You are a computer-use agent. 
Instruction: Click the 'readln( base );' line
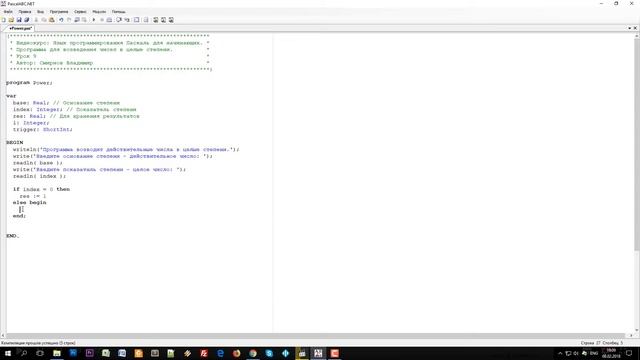[38, 163]
